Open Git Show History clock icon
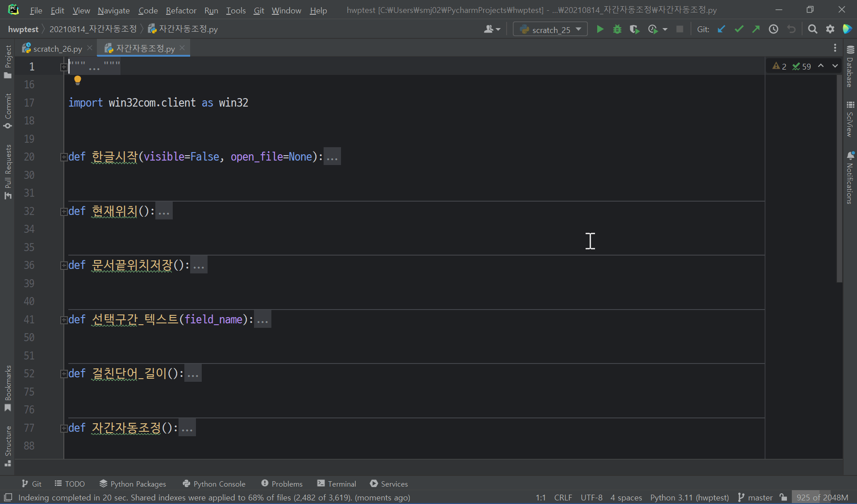The width and height of the screenshot is (857, 504). coord(773,29)
